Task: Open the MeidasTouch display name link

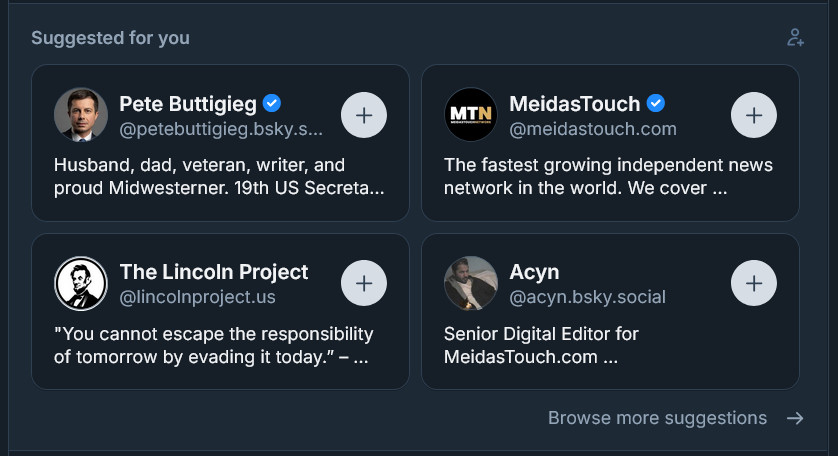Action: coord(575,104)
